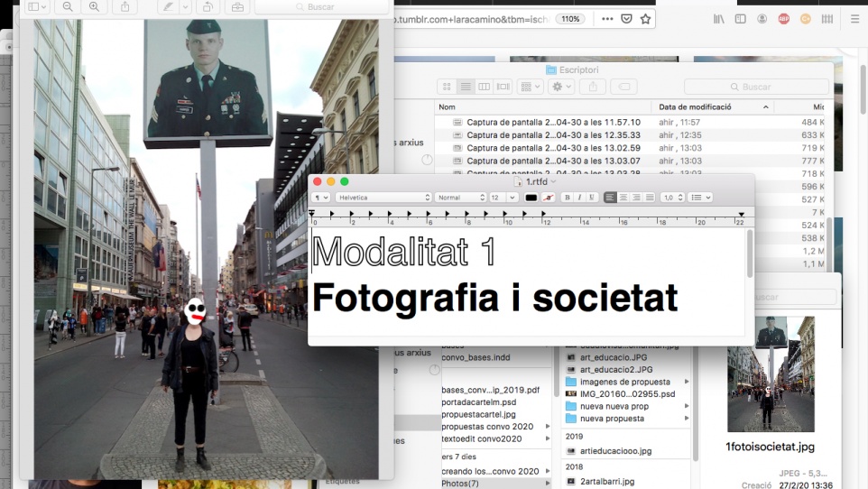This screenshot has width=868, height=489.
Task: Toggle underline formatting in TextEdit
Action: pos(590,198)
